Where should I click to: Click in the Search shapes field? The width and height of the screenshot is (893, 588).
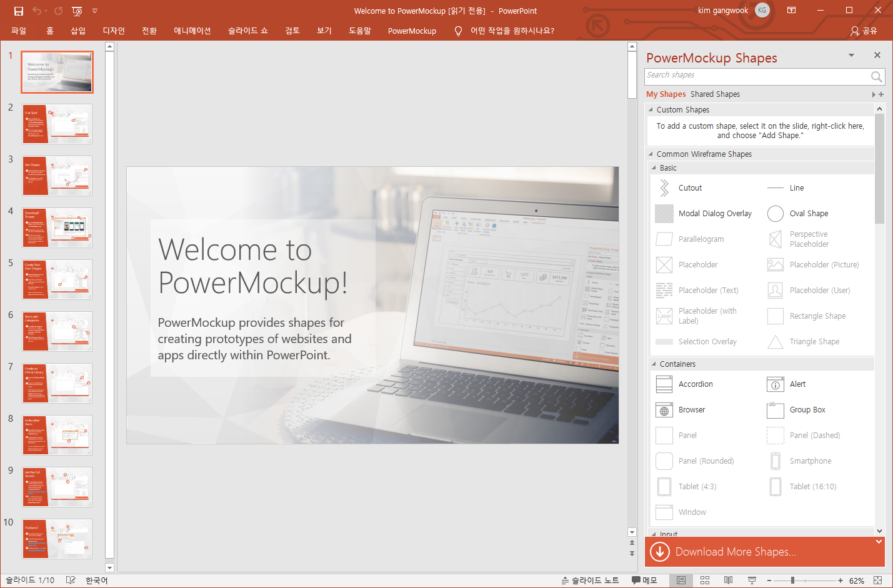[x=756, y=76]
